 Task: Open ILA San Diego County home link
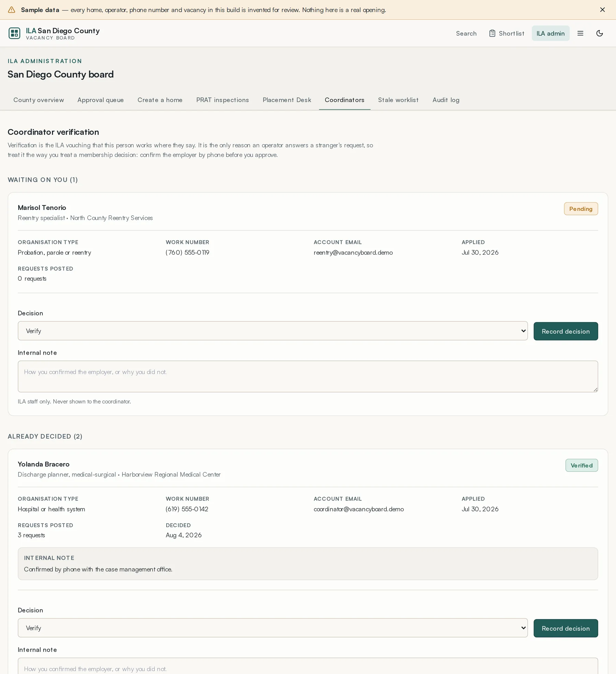[54, 33]
